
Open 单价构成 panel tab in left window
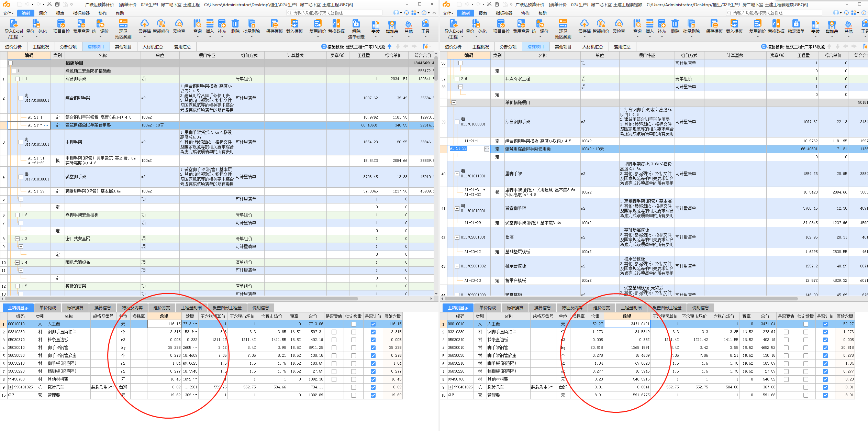coord(48,308)
